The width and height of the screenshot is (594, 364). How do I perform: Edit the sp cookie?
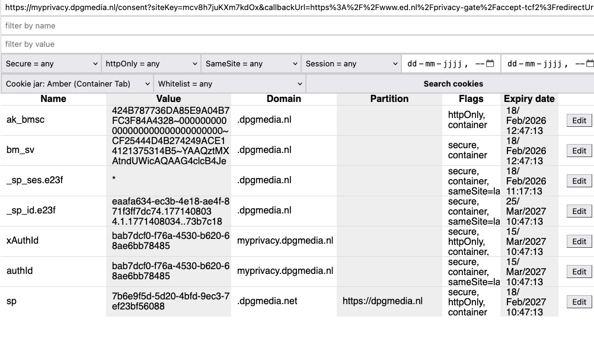[x=579, y=302]
